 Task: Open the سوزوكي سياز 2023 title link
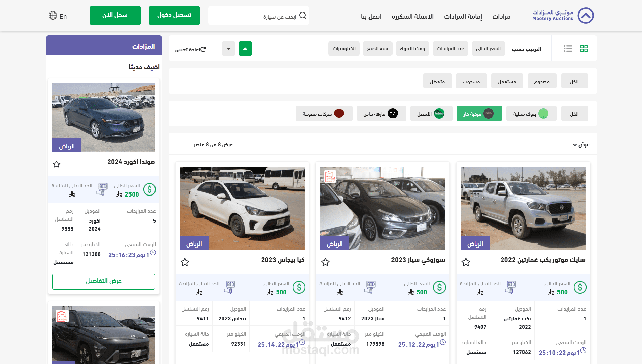pyautogui.click(x=418, y=260)
